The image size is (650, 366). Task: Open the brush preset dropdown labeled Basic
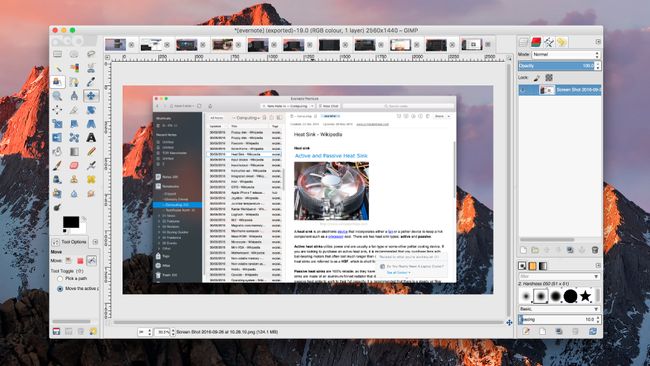559,309
